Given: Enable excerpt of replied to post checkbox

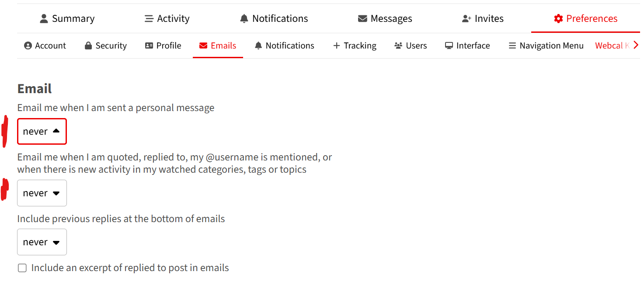Looking at the screenshot, I should point(22,268).
